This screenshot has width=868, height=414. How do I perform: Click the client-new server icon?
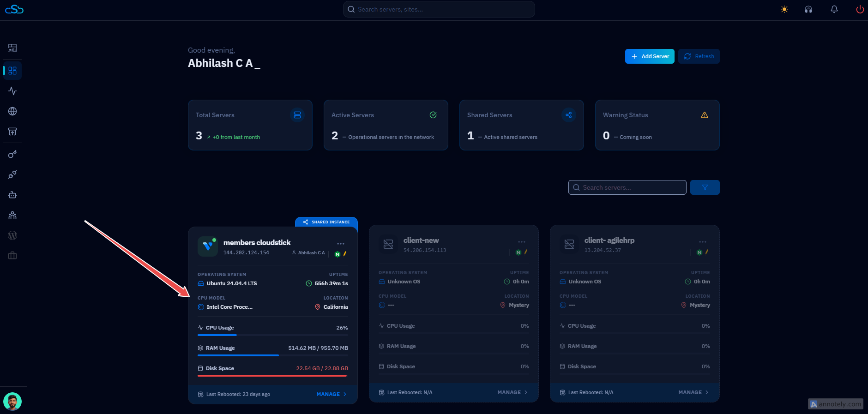point(389,244)
